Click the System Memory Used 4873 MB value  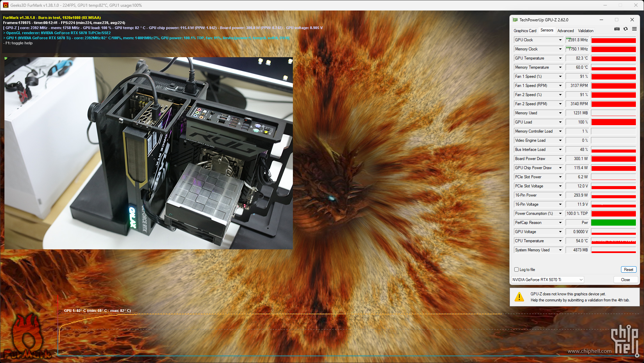click(577, 250)
